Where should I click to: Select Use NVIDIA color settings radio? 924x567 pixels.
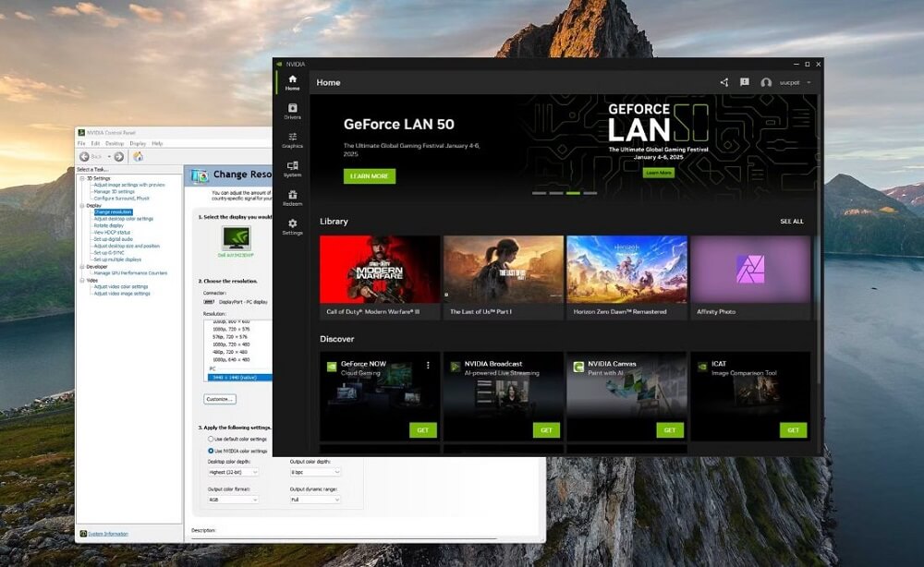pyautogui.click(x=211, y=451)
